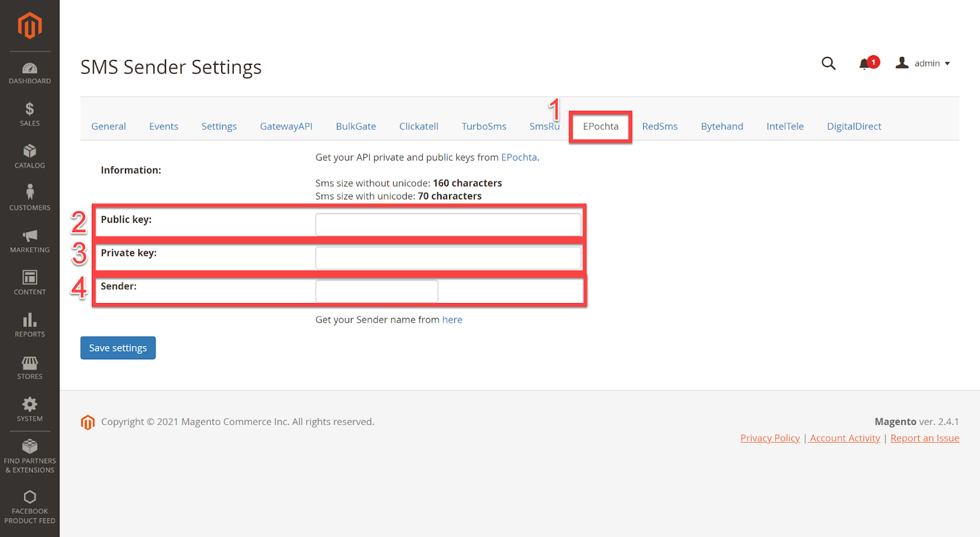The image size is (980, 537).
Task: Switch to the GatewayAPI tab
Action: click(x=286, y=126)
